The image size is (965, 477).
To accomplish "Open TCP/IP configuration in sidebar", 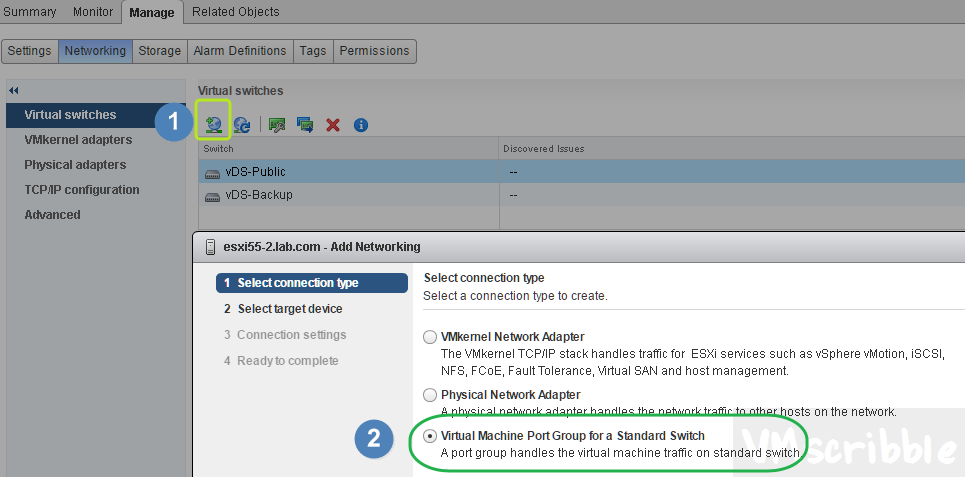I will pyautogui.click(x=82, y=190).
